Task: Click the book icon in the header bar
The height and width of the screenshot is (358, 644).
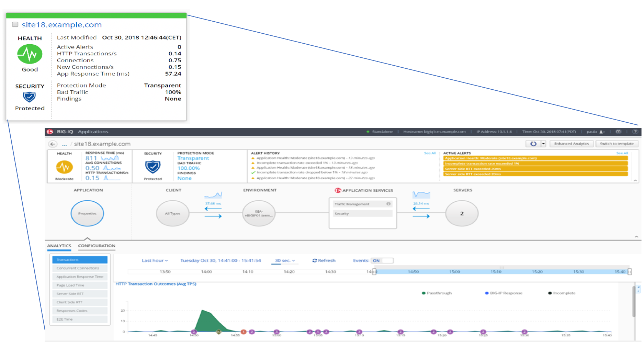Action: pos(618,132)
